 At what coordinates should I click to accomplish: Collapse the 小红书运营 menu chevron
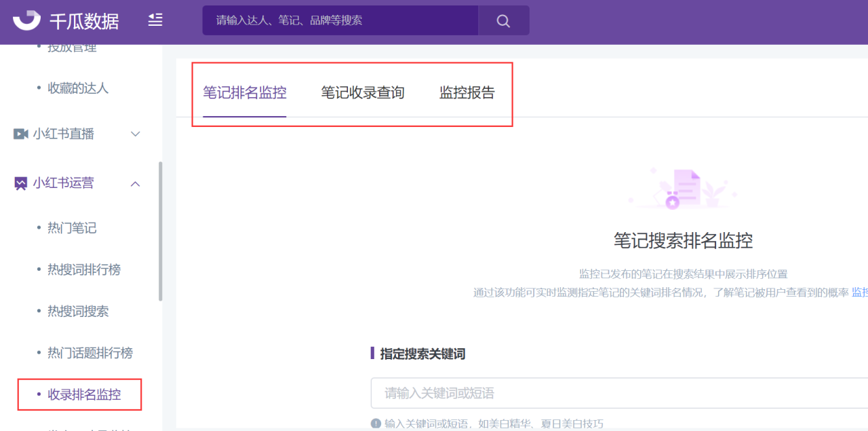136,183
